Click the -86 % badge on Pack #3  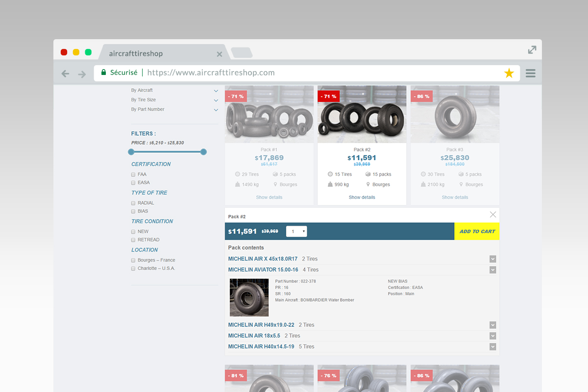421,97
